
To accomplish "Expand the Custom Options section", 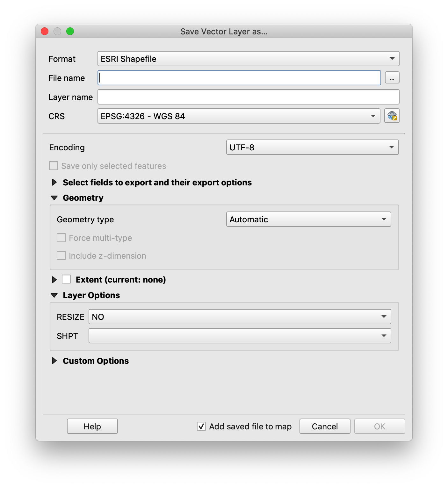I will click(x=54, y=361).
